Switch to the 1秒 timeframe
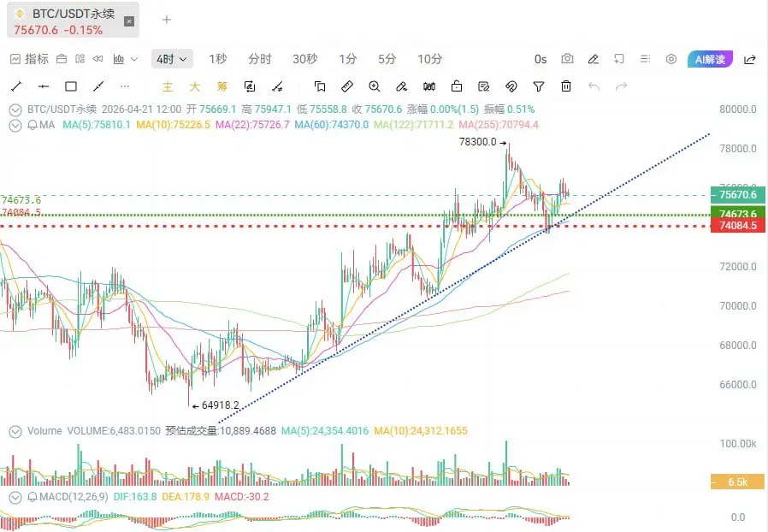Image resolution: width=768 pixels, height=532 pixels. pyautogui.click(x=217, y=59)
